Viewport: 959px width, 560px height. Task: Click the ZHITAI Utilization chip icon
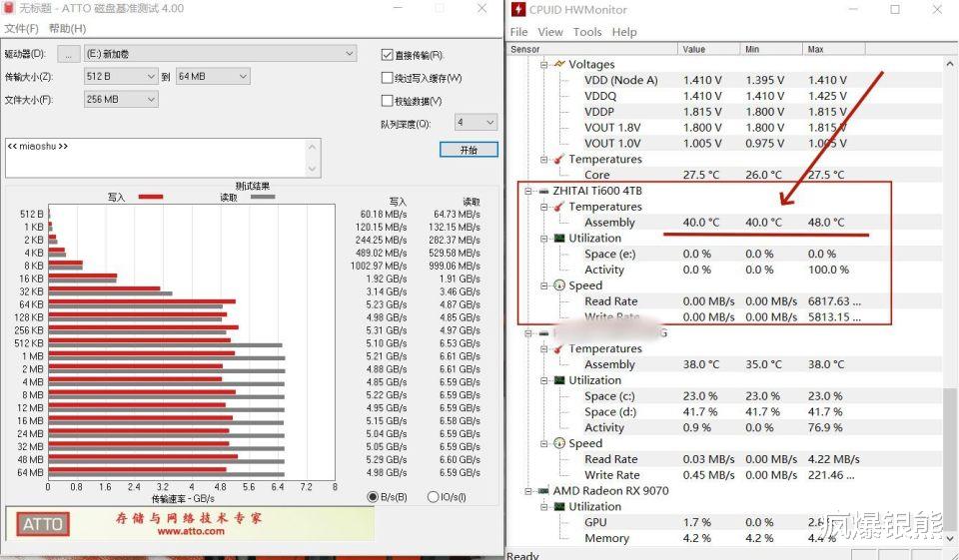pos(559,238)
